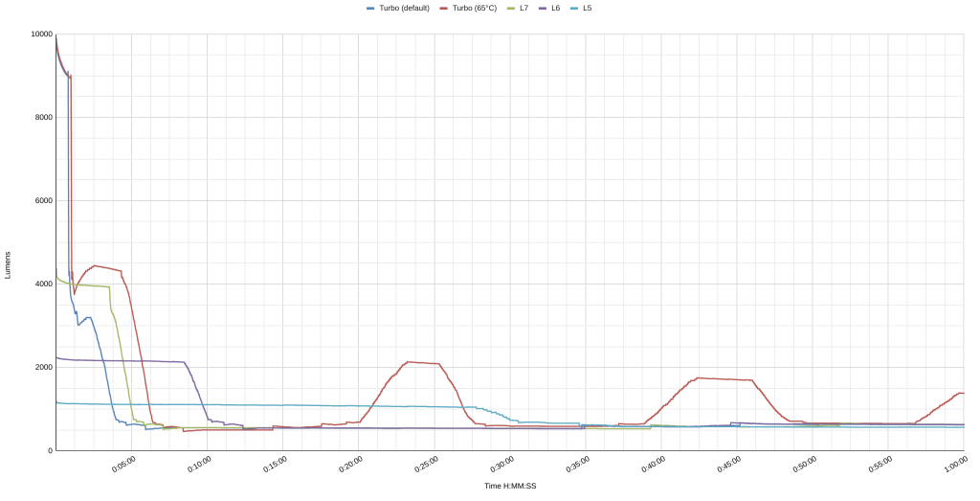Click the light blue L5 legend swatch
The image size is (980, 501).
coord(574,9)
